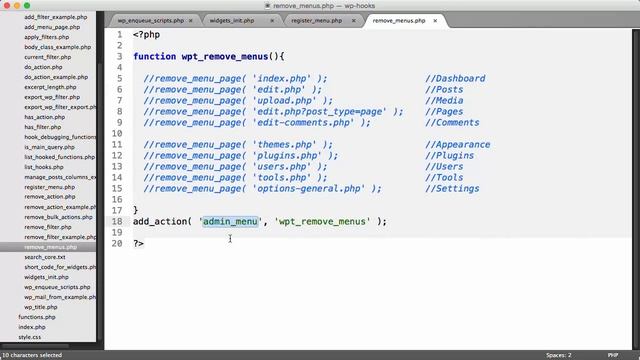Open remove_bulk_actions.php in sidebar
640x360 pixels.
tap(58, 217)
